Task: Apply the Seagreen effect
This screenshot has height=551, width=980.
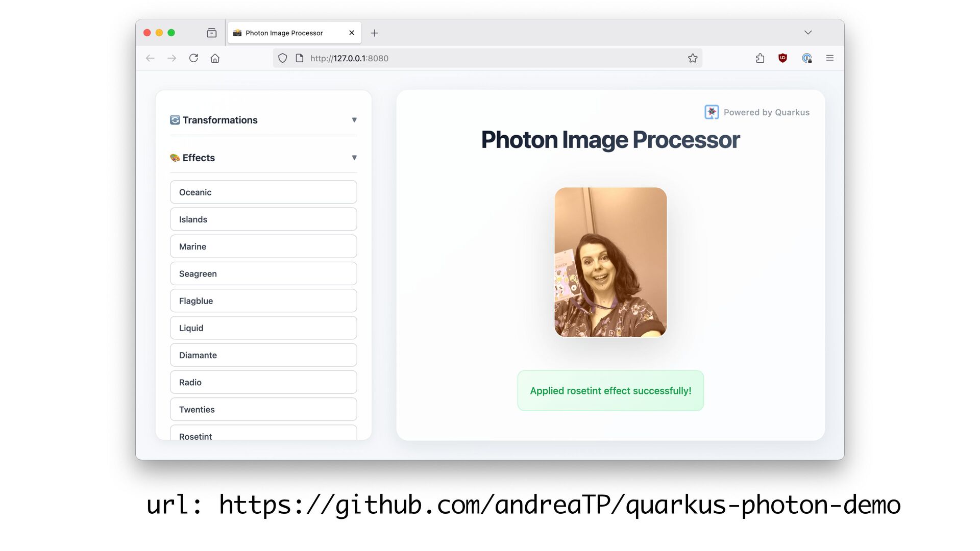Action: [263, 274]
